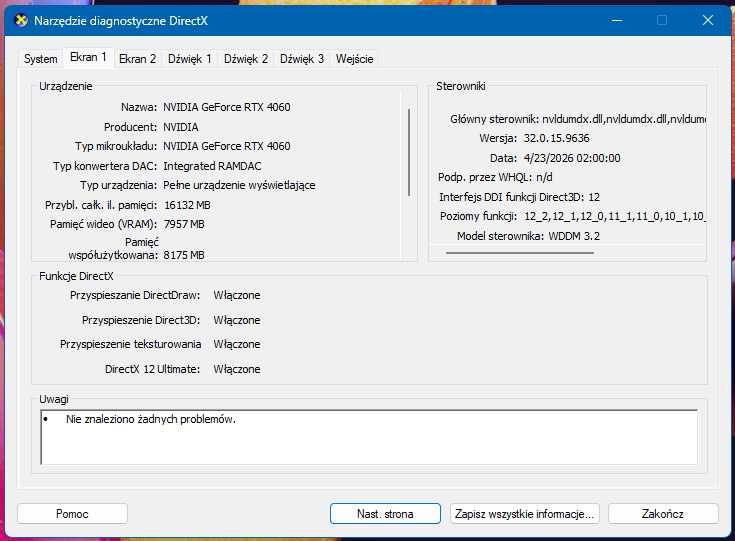
Task: Click the Funkcje DirectX group label
Action: 76,276
